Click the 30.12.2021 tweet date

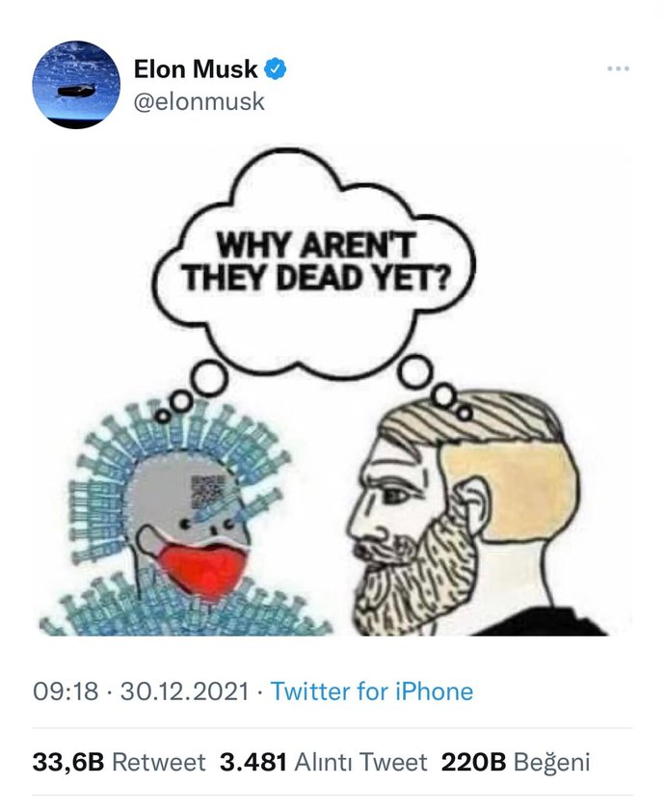point(185,691)
